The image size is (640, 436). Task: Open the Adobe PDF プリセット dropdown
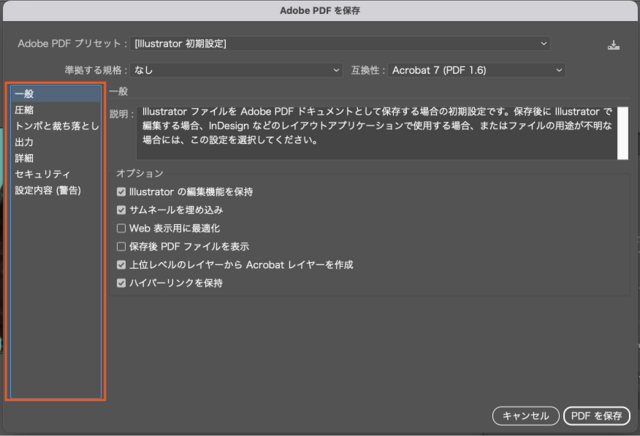click(340, 43)
